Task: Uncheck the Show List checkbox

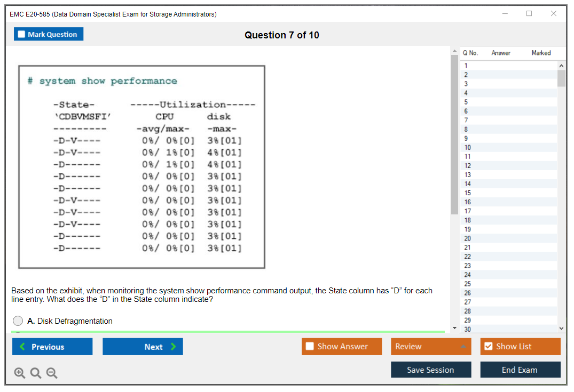Action: point(488,347)
